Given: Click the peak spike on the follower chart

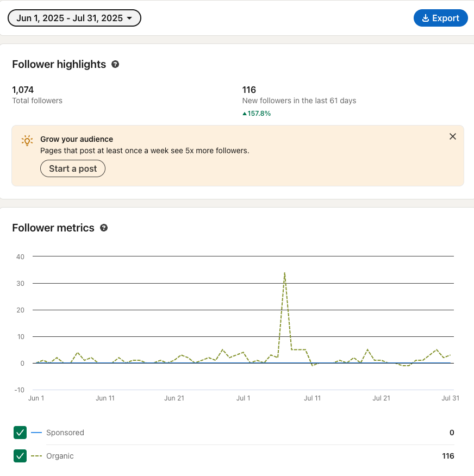Looking at the screenshot, I should click(x=284, y=273).
